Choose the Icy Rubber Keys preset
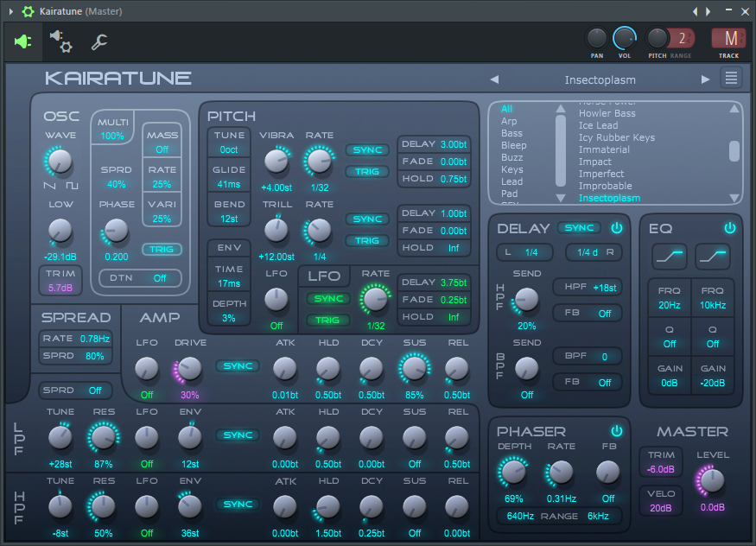Viewport: 756px width, 546px height. (x=617, y=137)
